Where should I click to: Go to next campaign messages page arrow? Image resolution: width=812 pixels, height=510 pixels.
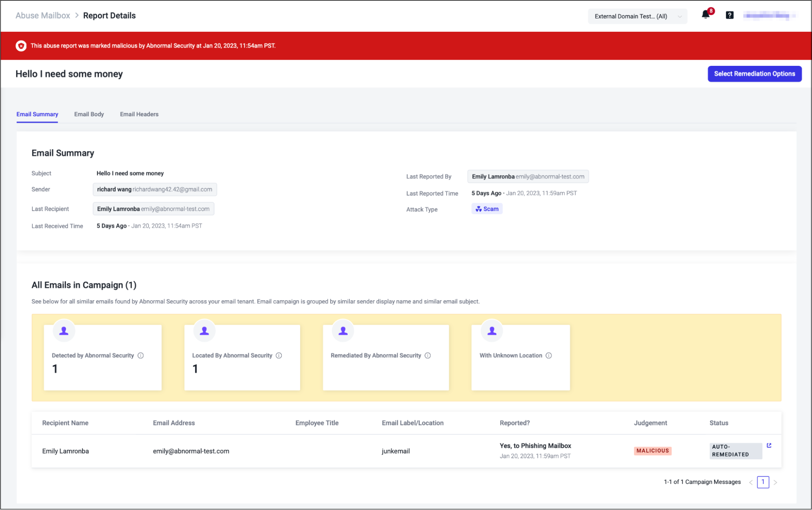pos(775,482)
